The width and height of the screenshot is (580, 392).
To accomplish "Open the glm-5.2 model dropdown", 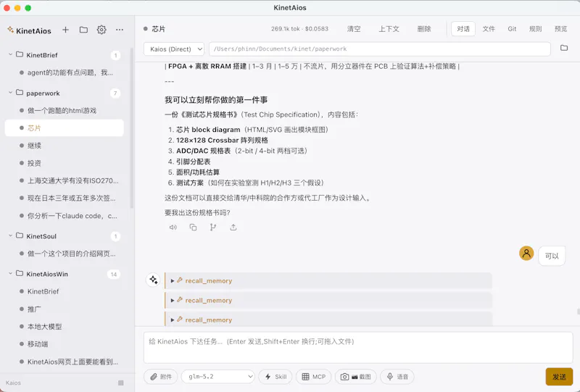I will click(218, 377).
